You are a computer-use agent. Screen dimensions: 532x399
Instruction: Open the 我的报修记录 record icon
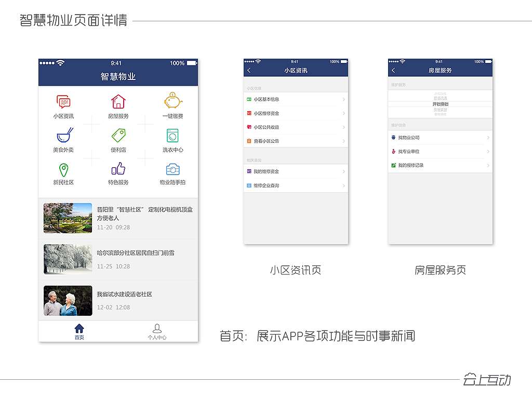[394, 165]
